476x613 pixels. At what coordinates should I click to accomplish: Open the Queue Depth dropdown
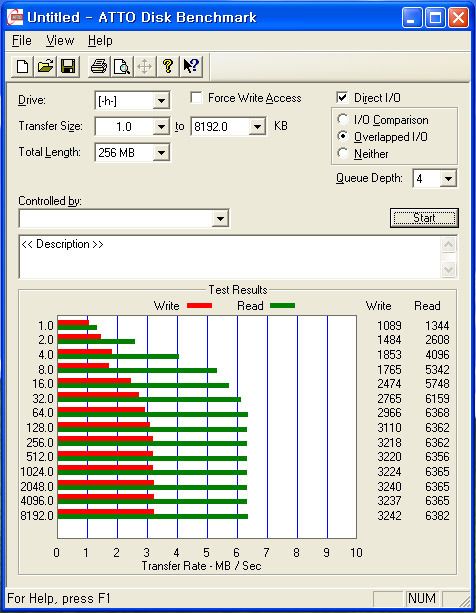(448, 179)
